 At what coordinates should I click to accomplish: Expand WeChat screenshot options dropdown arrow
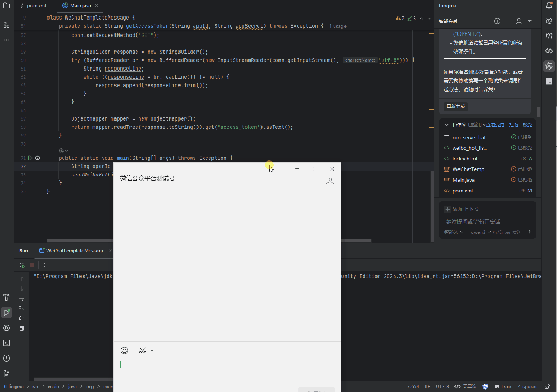[x=152, y=350]
